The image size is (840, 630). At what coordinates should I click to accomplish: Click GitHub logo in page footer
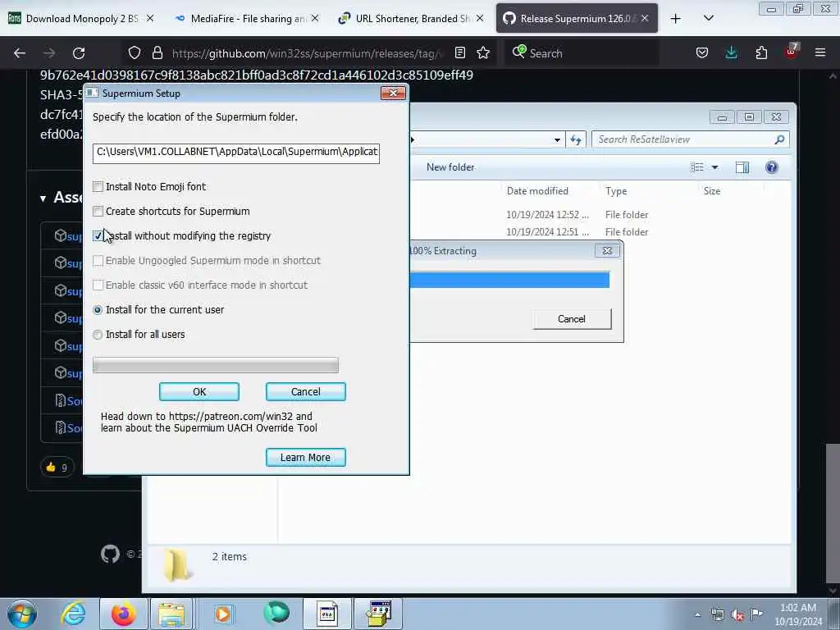pyautogui.click(x=111, y=554)
